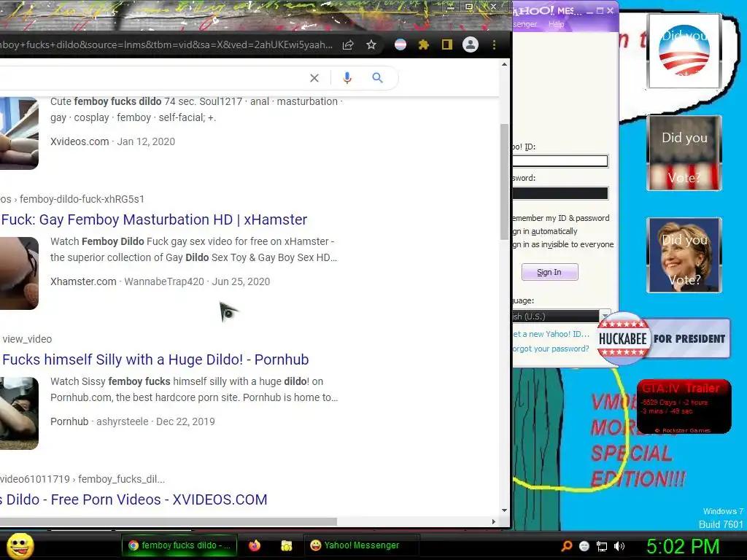The height and width of the screenshot is (560, 747).
Task: Open the Get a new Yahoo! ID link
Action: [x=551, y=334]
